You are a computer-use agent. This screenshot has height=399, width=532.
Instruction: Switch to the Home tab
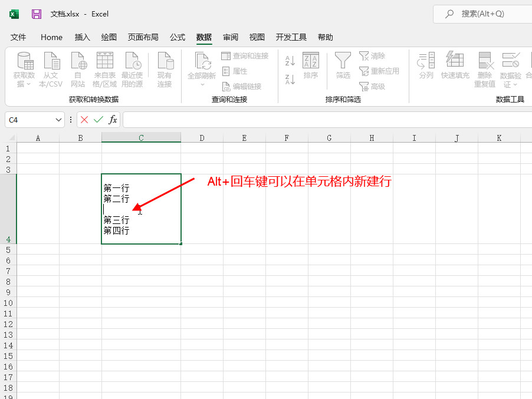(x=51, y=37)
